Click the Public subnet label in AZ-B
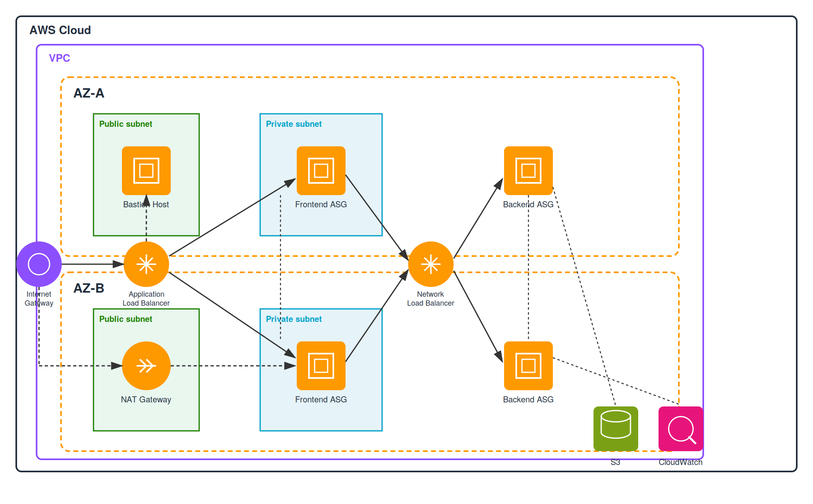The height and width of the screenshot is (504, 813). [126, 319]
